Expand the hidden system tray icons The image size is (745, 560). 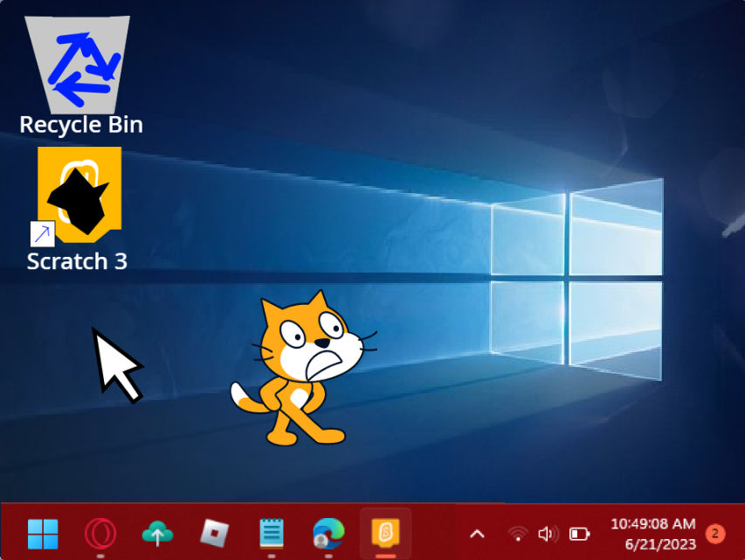point(477,535)
